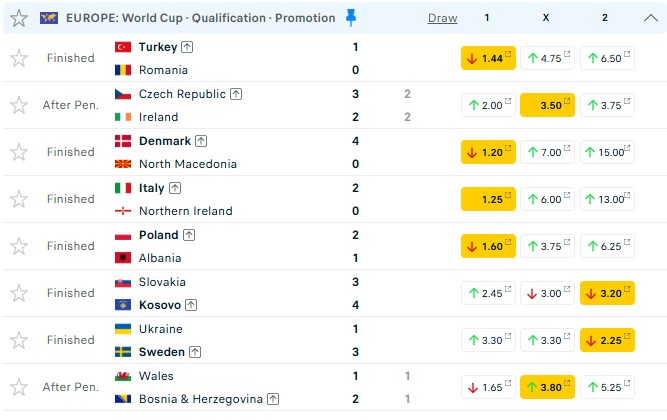
Task: Select the 1.44 home odds for Turkey
Action: (x=488, y=58)
